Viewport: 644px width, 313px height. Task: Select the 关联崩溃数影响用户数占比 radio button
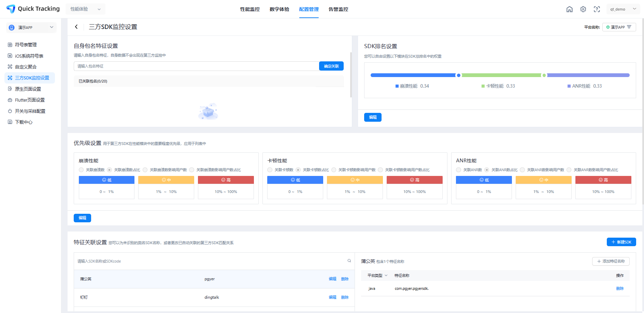point(192,170)
